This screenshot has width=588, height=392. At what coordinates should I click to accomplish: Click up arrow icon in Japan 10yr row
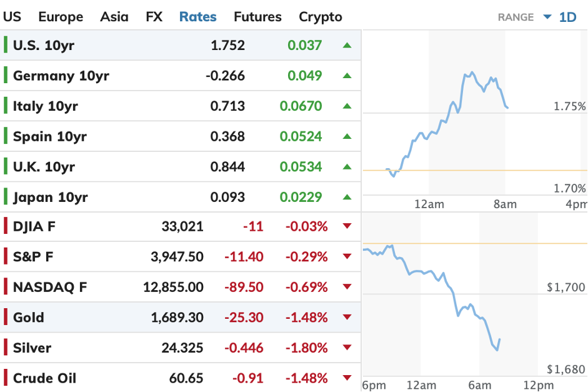(347, 197)
